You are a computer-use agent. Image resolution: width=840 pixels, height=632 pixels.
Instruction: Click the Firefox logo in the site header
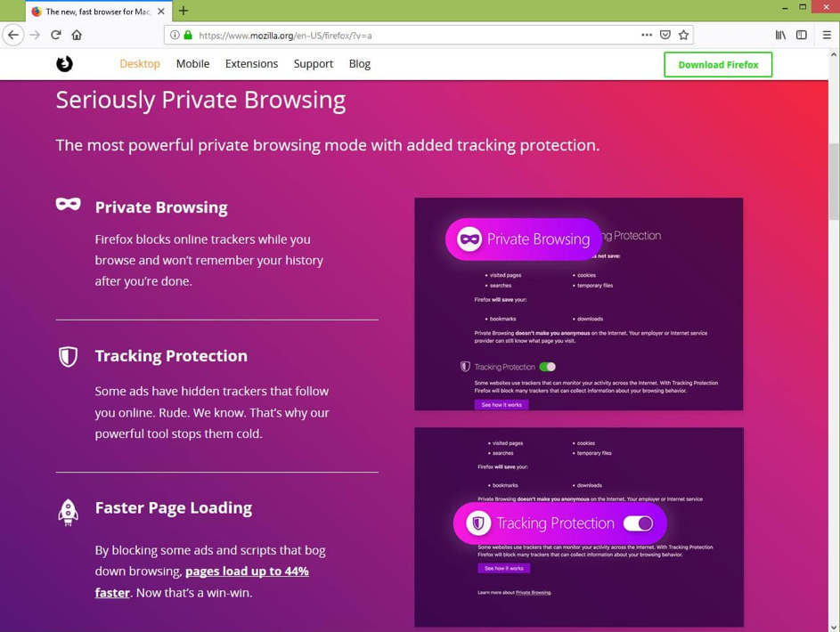[x=63, y=63]
